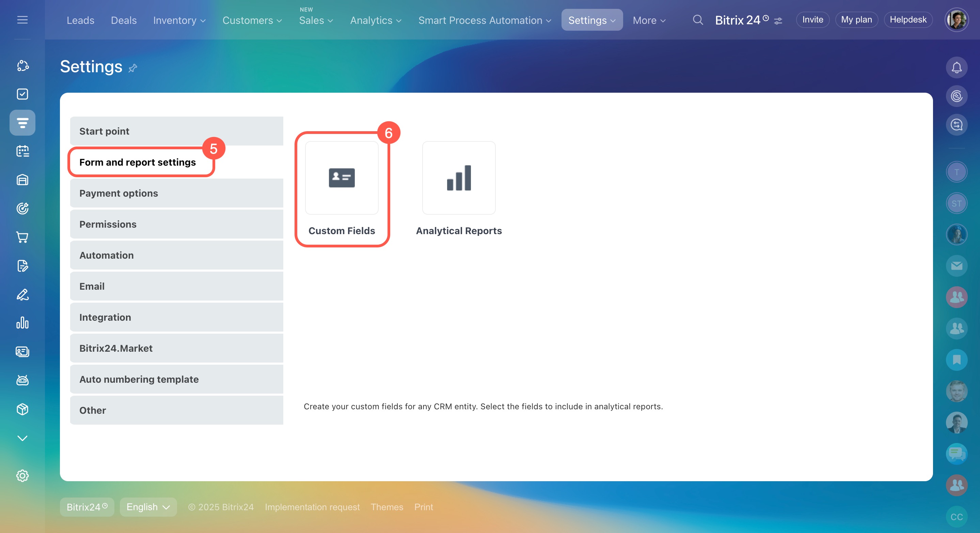This screenshot has height=533, width=980.
Task: Open the notifications bell icon
Action: pyautogui.click(x=956, y=67)
